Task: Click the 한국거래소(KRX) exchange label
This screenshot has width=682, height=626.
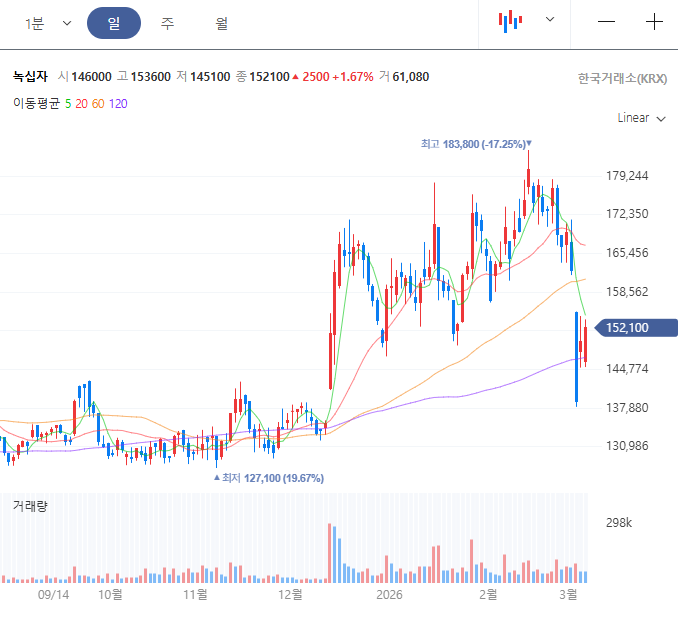Action: (622, 78)
